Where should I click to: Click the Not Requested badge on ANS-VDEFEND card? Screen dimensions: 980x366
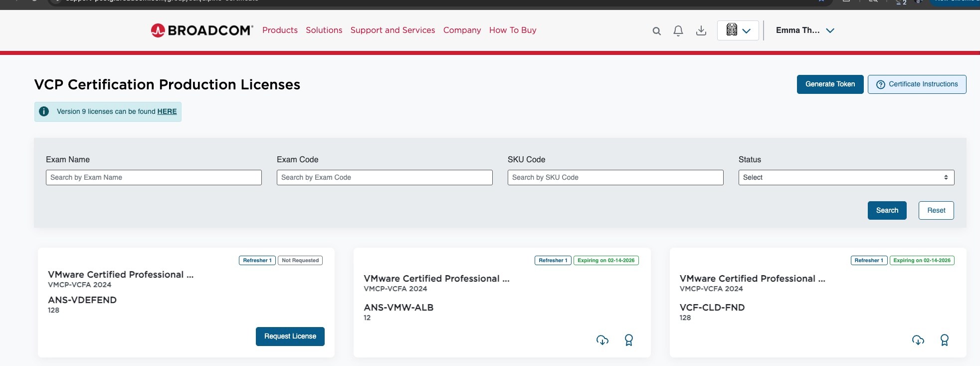pyautogui.click(x=300, y=260)
